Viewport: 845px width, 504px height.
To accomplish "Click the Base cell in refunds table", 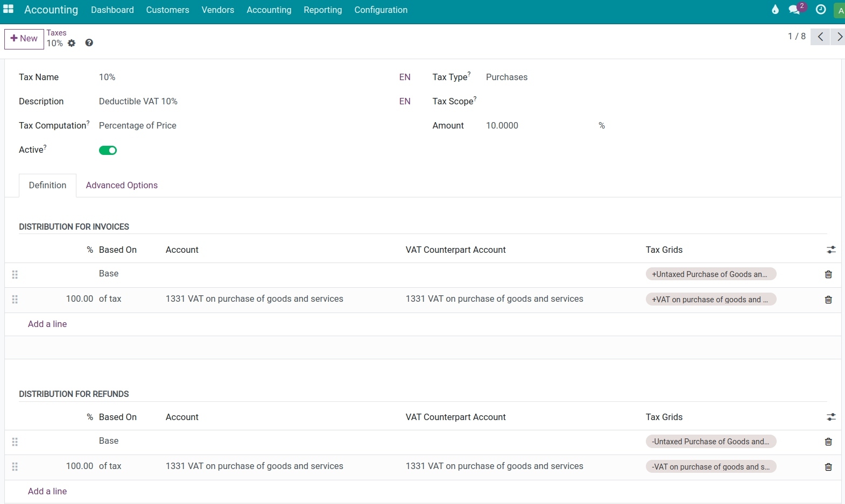I will click(x=109, y=441).
